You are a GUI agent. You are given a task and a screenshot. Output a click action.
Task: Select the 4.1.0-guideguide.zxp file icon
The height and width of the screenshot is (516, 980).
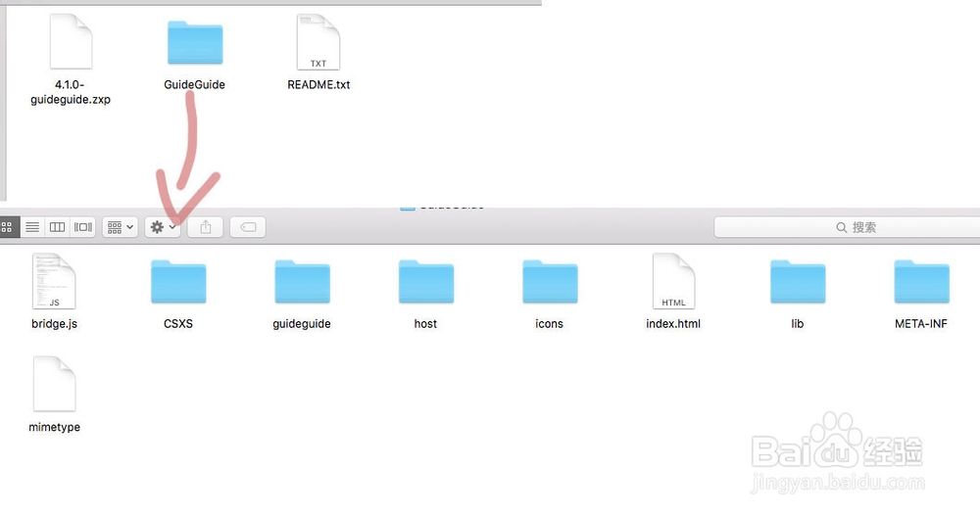pyautogui.click(x=71, y=41)
